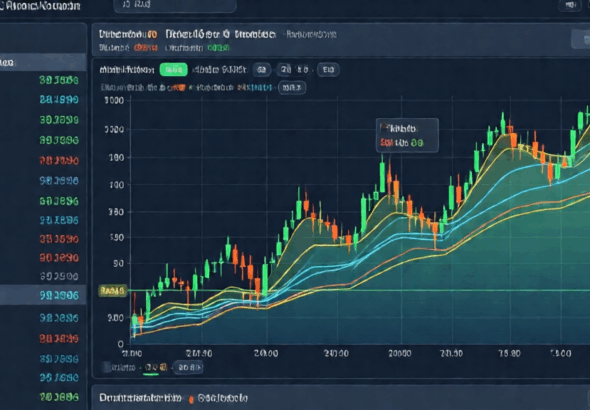Click the orange value in the symbol header
The image size is (590, 410).
pyautogui.click(x=145, y=48)
